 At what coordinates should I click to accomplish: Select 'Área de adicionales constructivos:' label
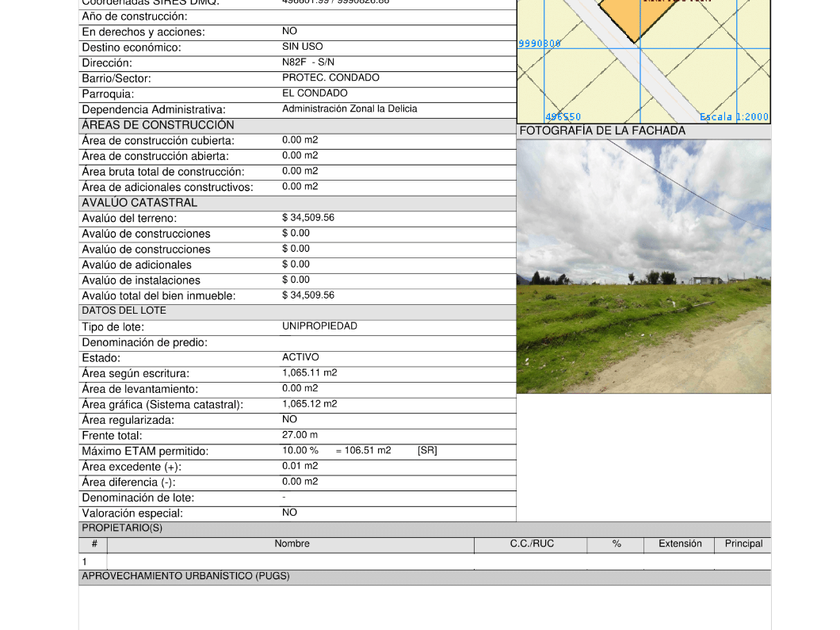coord(167,188)
